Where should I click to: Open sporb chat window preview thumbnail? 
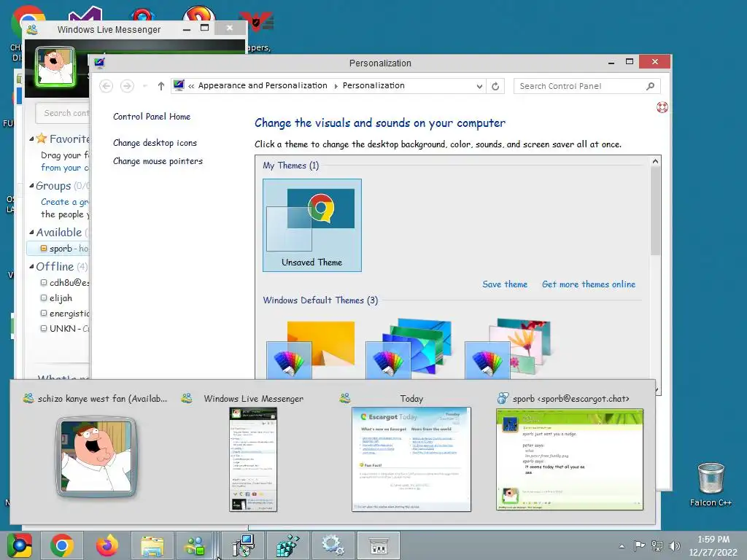pos(569,459)
